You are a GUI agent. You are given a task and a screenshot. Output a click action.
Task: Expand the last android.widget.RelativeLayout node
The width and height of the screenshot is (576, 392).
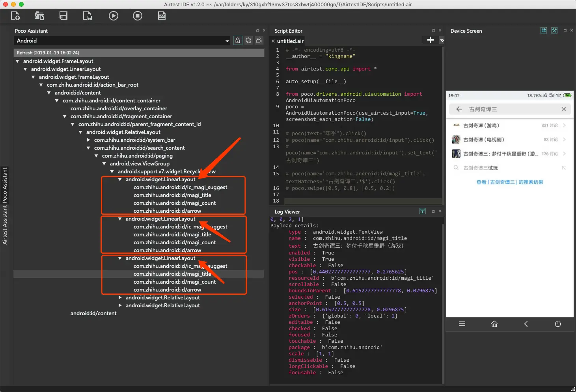tap(120, 306)
